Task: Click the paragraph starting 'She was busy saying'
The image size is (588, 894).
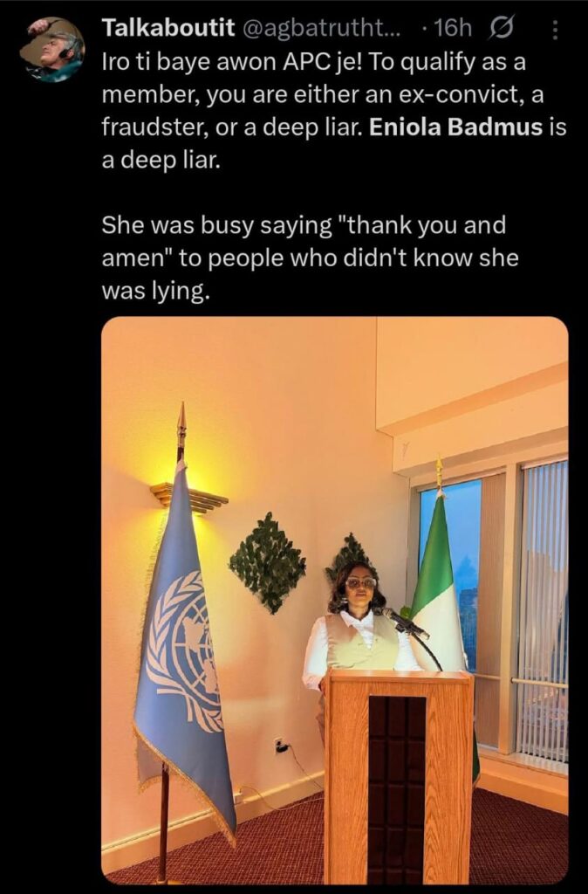Action: point(311,258)
